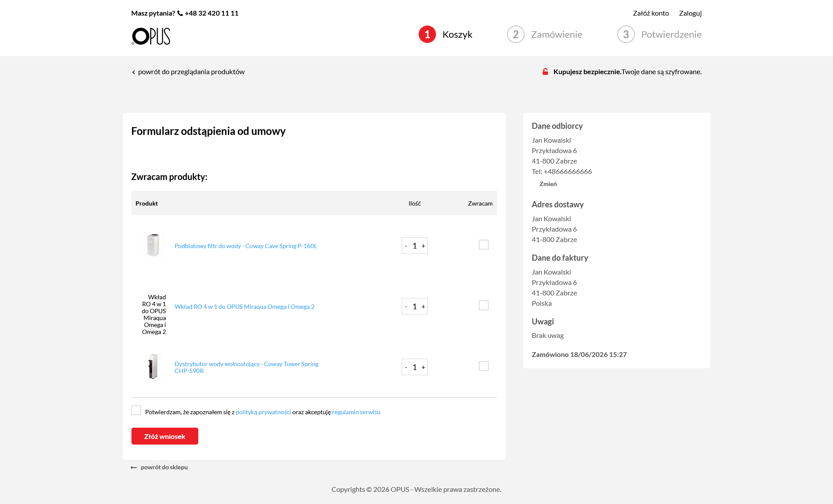Submit the form with 'Złóż wniosek'

(x=165, y=436)
